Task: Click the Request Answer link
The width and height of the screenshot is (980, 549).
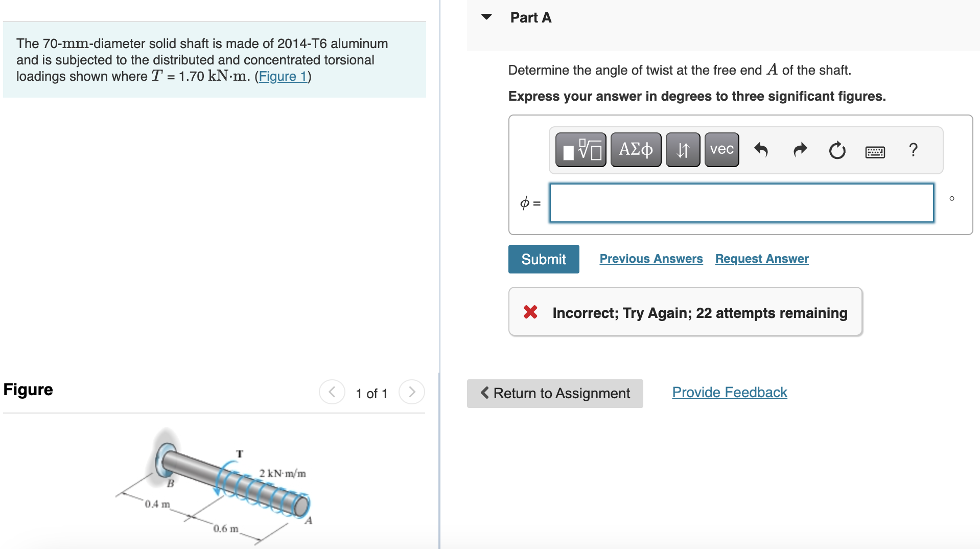Action: 761,259
